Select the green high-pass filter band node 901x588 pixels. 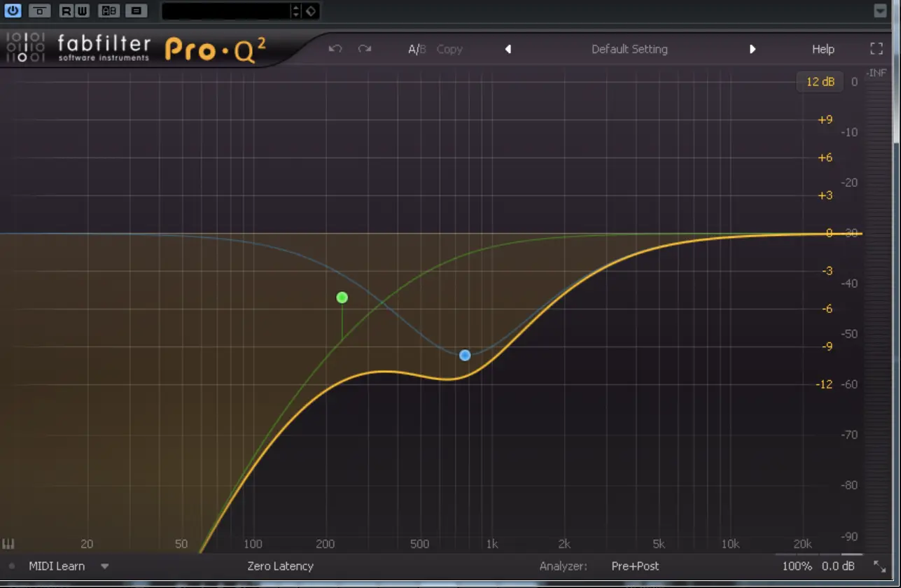[342, 297]
